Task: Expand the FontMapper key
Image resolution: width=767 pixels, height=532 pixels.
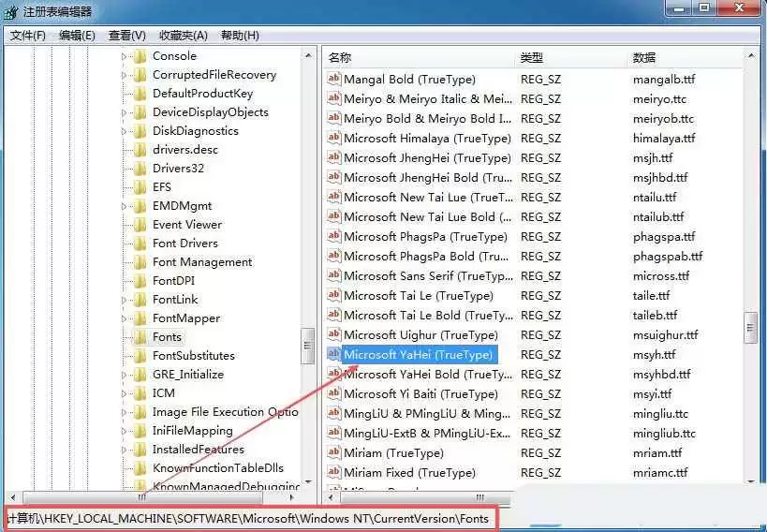Action: point(124,318)
